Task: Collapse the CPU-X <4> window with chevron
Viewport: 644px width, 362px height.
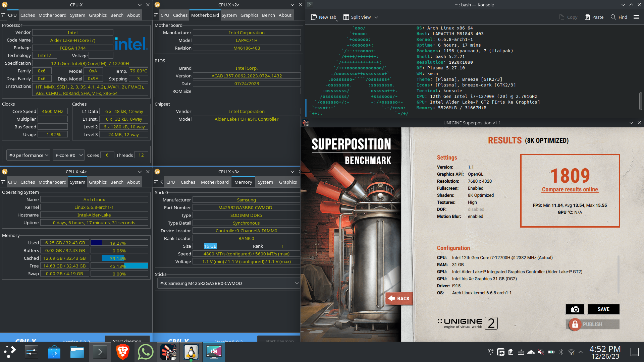Action: 140,172
